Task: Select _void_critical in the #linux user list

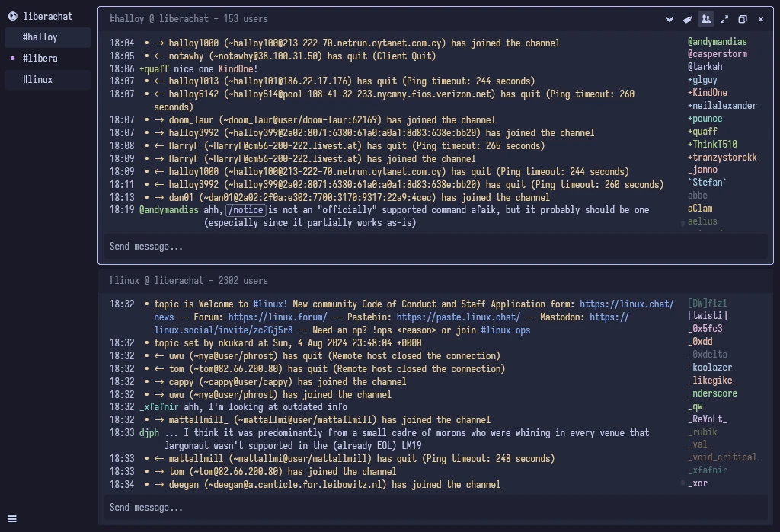Action: (722, 457)
